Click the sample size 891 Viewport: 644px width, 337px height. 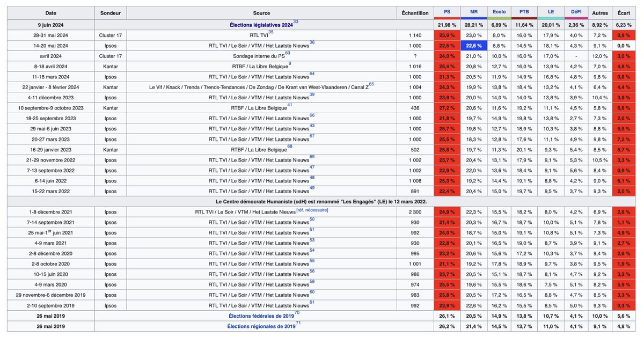[415, 191]
